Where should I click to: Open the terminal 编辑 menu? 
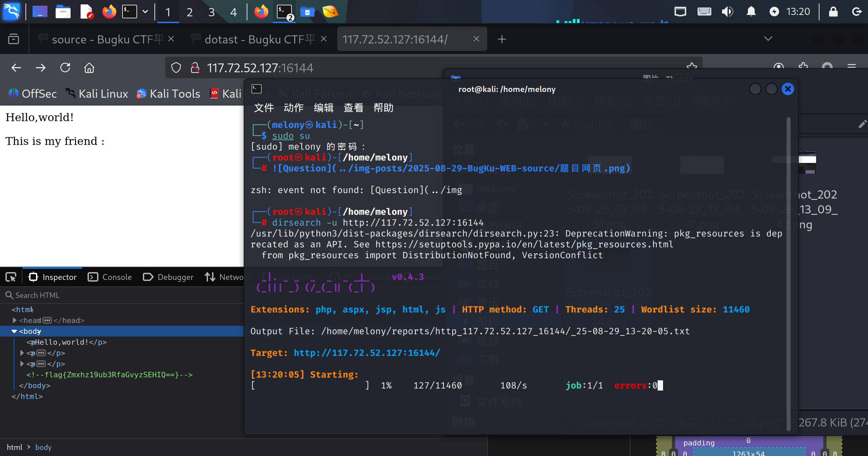click(x=323, y=108)
